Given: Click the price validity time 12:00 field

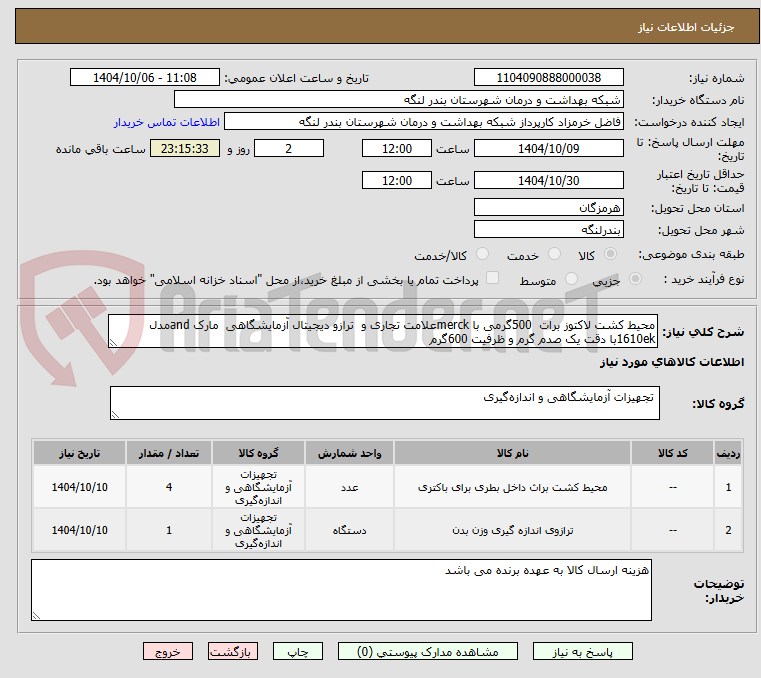Looking at the screenshot, I should (x=397, y=181).
